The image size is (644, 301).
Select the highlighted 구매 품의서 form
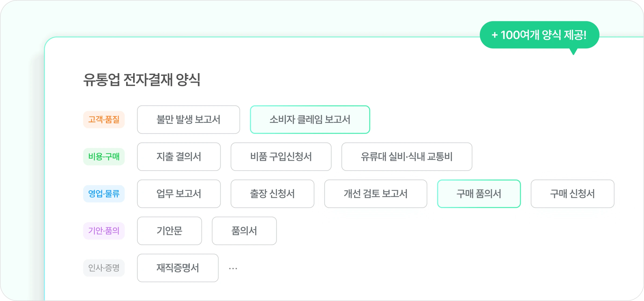[x=479, y=194]
